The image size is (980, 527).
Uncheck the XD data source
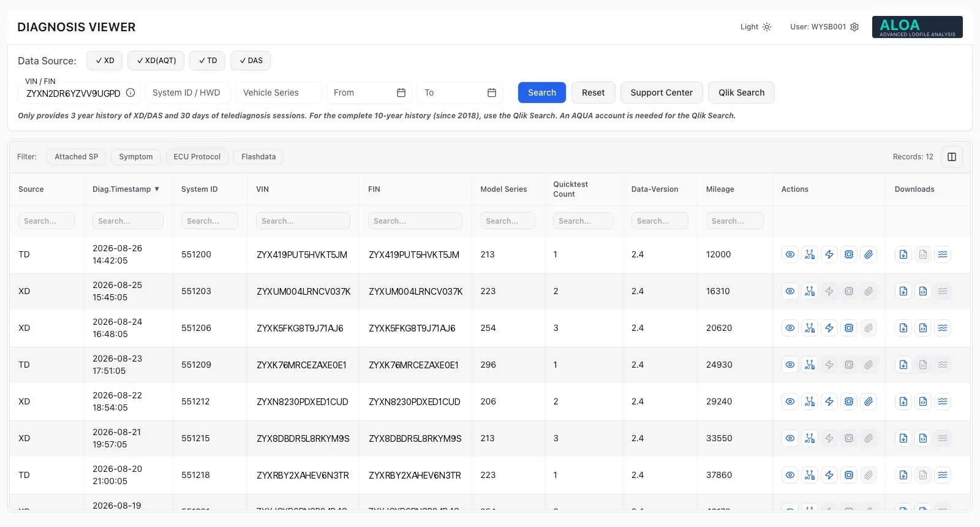[x=105, y=61]
